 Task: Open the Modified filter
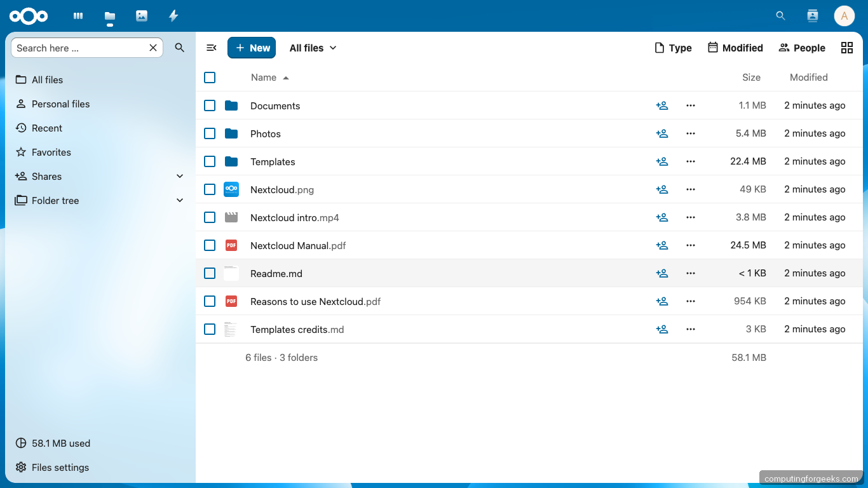pyautogui.click(x=735, y=48)
